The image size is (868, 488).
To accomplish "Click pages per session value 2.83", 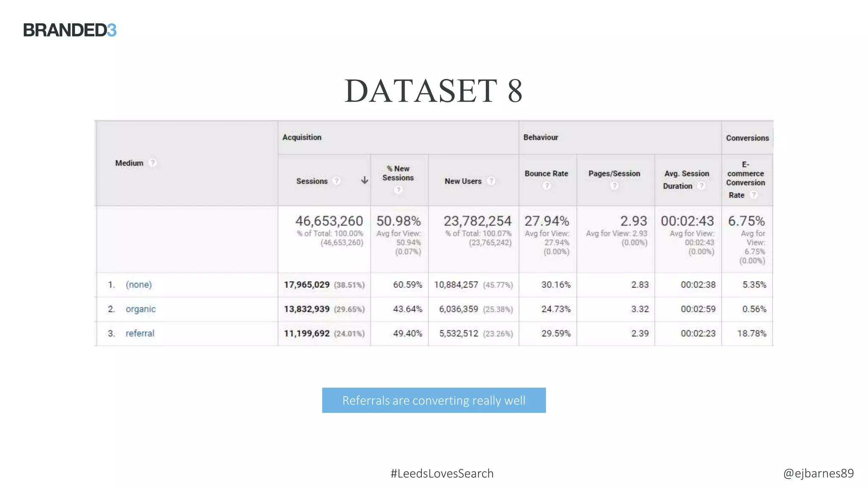I will [x=640, y=285].
